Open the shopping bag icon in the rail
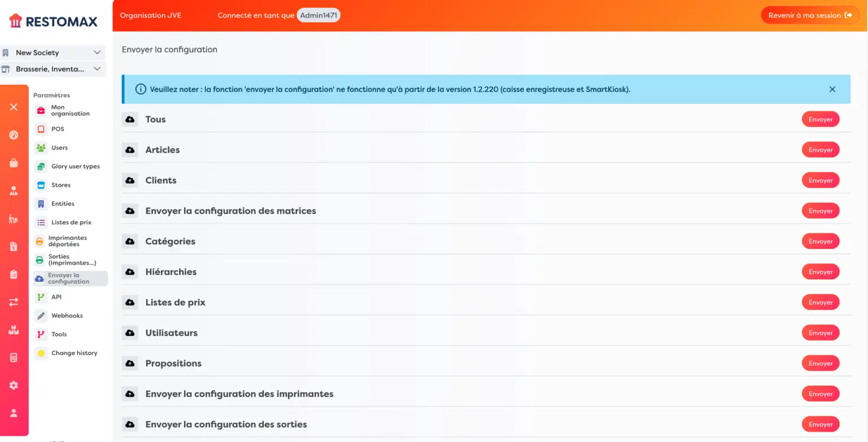The width and height of the screenshot is (868, 442). click(x=14, y=163)
